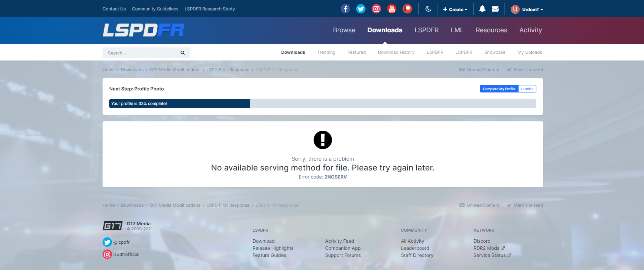
Task: Open the notifications bell
Action: pos(482,9)
